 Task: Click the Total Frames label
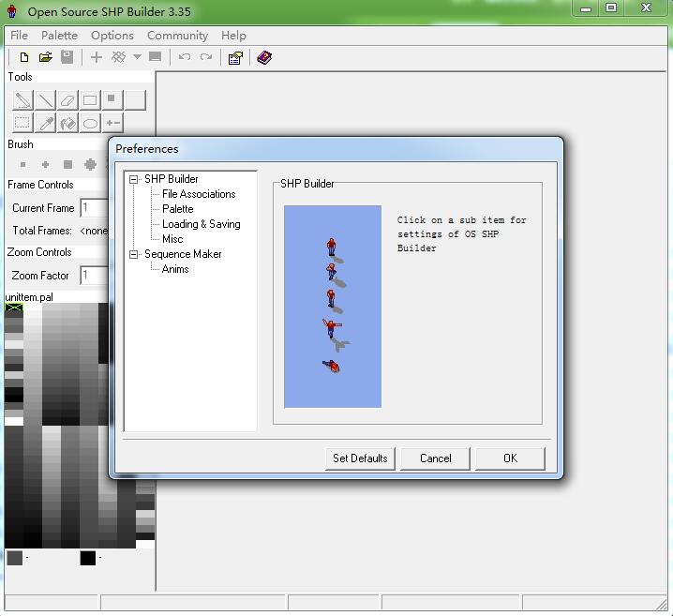pyautogui.click(x=42, y=231)
